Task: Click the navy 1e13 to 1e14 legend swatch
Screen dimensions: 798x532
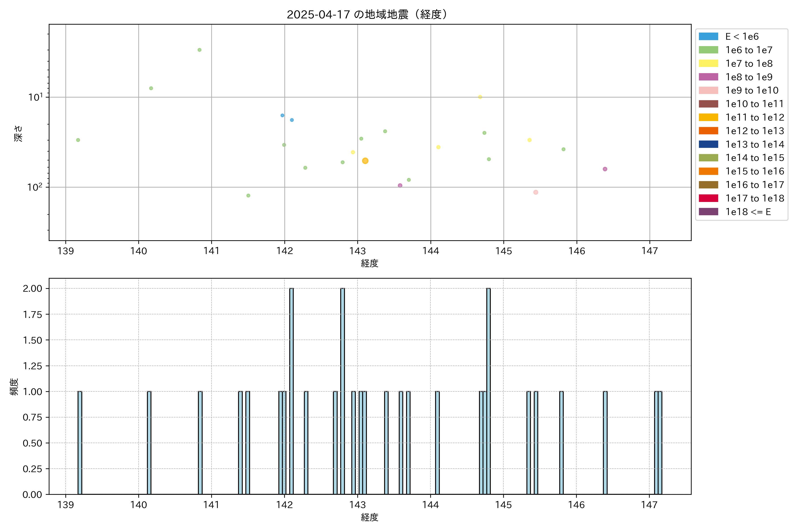Action: pyautogui.click(x=708, y=144)
